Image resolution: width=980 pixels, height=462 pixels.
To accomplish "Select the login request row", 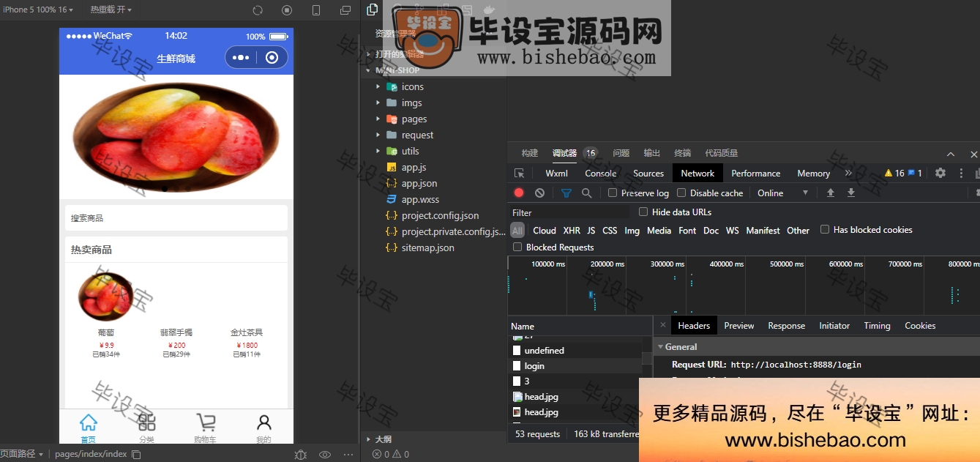I will point(575,366).
